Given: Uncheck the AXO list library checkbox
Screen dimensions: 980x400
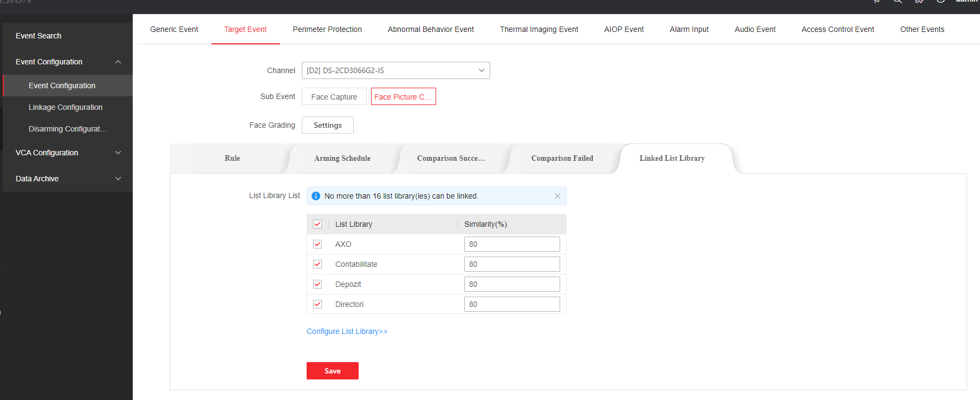Looking at the screenshot, I should click(x=317, y=244).
